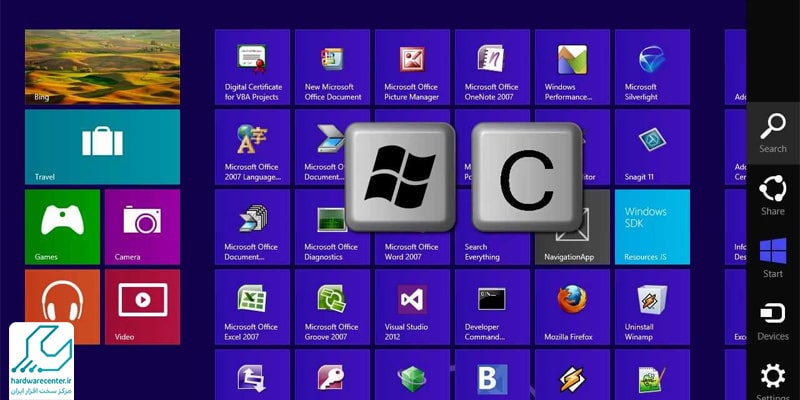
Task: Open the green globe app tile
Action: [412, 375]
